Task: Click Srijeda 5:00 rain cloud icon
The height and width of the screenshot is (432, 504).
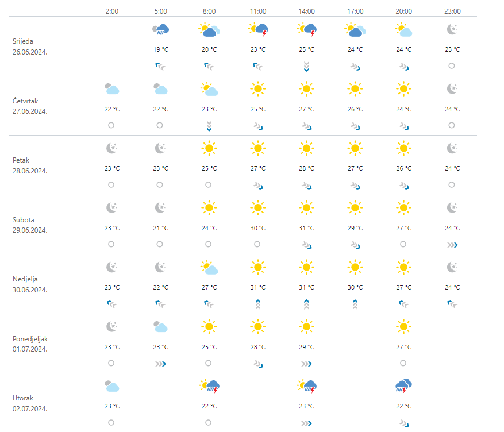Action: click(161, 29)
